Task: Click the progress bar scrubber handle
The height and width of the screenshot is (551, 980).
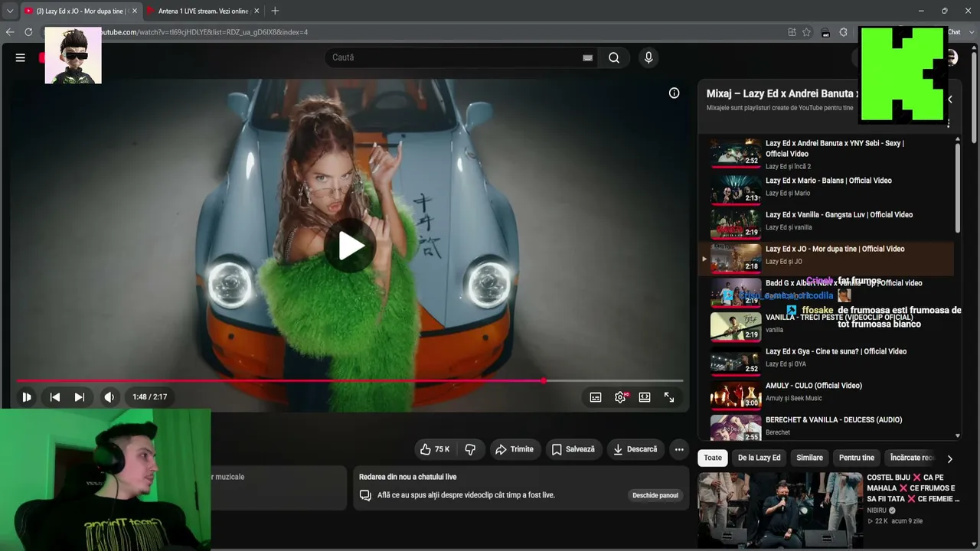Action: coord(544,380)
